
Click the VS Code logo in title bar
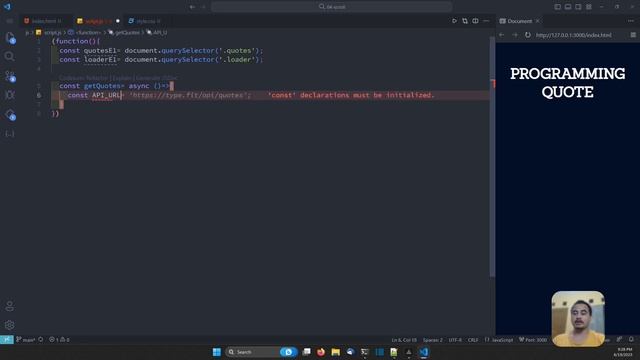7,7
